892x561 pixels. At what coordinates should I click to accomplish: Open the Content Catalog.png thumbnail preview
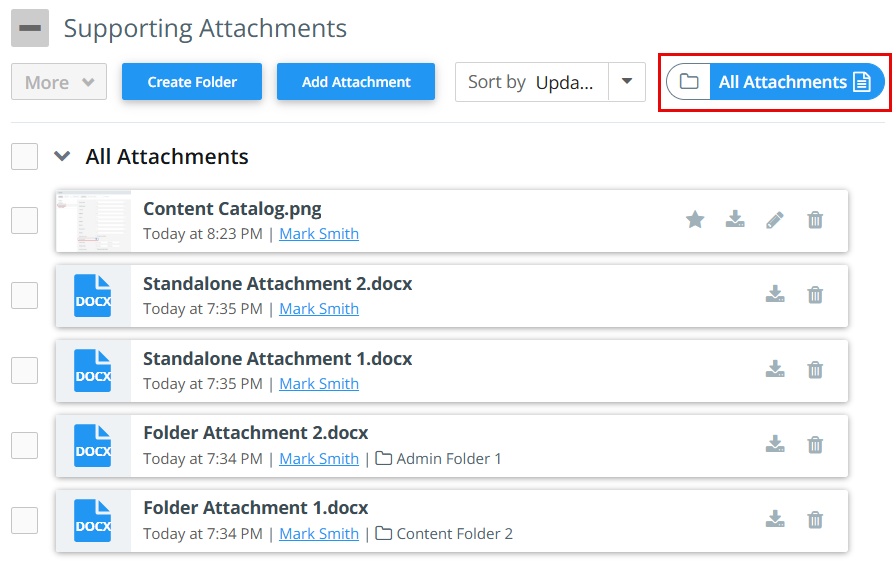[x=93, y=220]
